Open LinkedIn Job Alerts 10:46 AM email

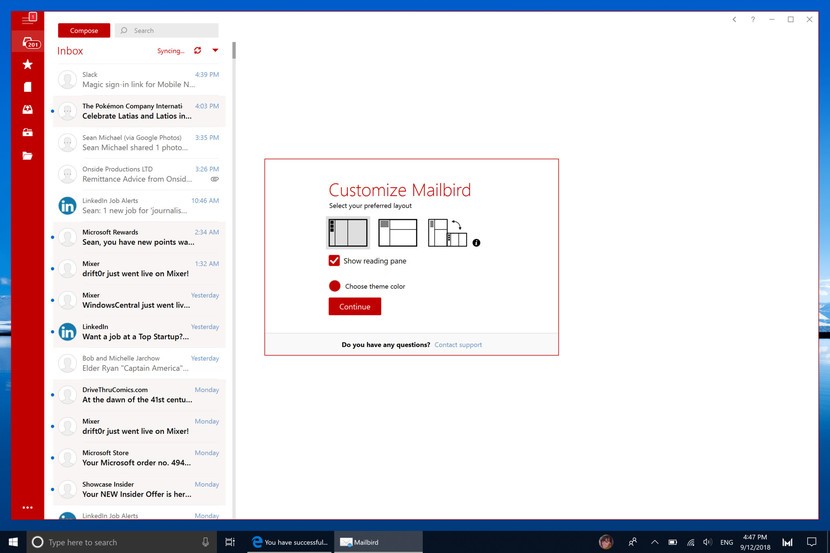(139, 206)
